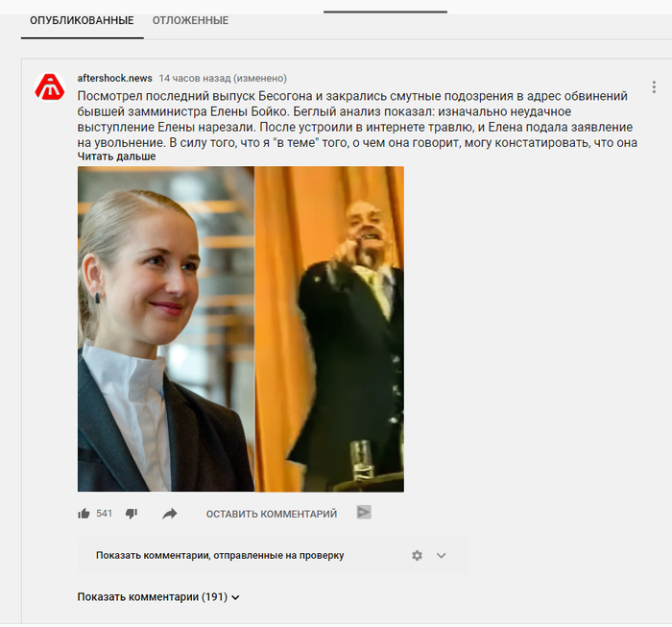Open comment review settings gear

[x=417, y=555]
